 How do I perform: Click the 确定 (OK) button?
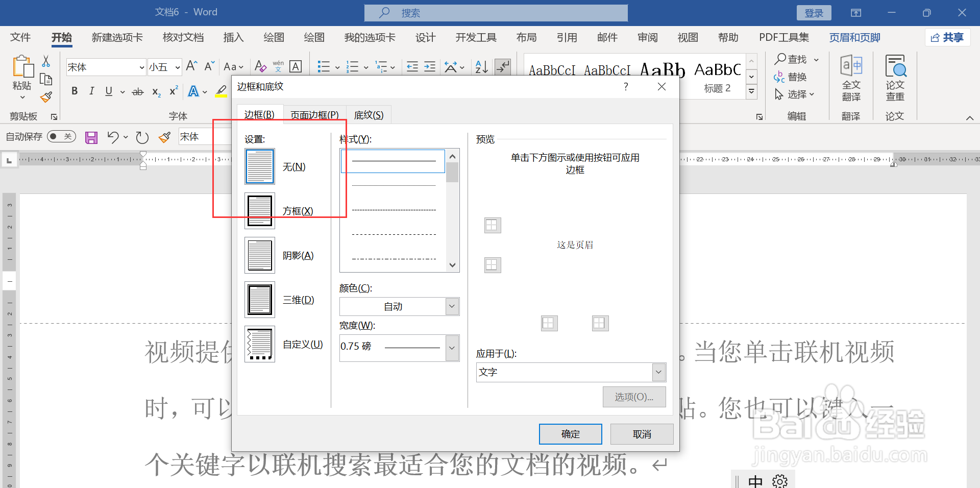pyautogui.click(x=570, y=434)
